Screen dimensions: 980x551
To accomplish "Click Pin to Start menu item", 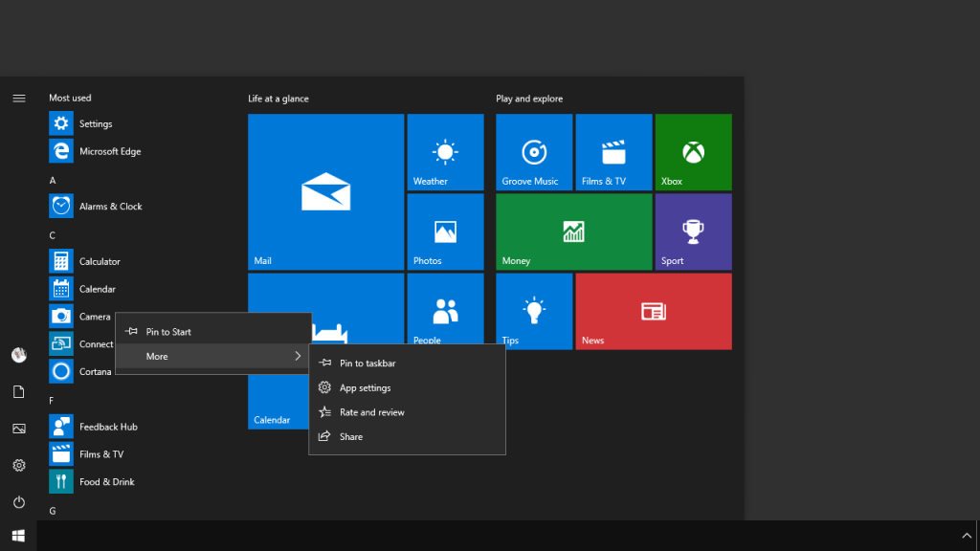I will click(x=168, y=332).
